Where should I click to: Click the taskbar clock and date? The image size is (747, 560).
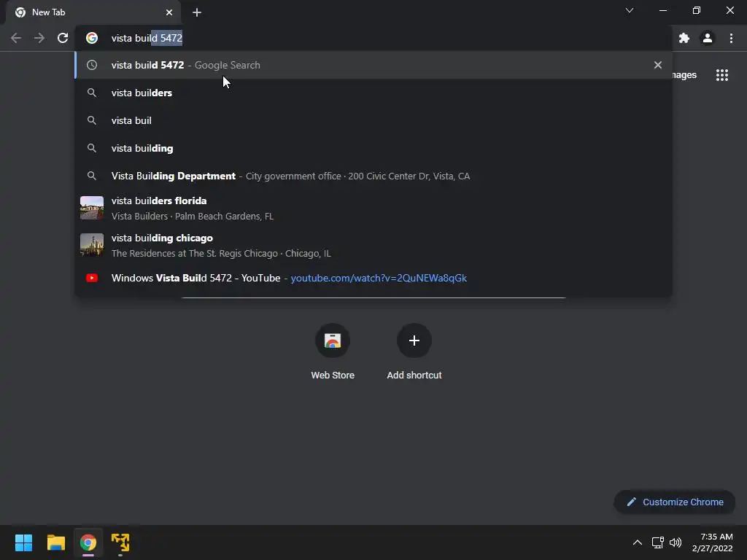712,542
